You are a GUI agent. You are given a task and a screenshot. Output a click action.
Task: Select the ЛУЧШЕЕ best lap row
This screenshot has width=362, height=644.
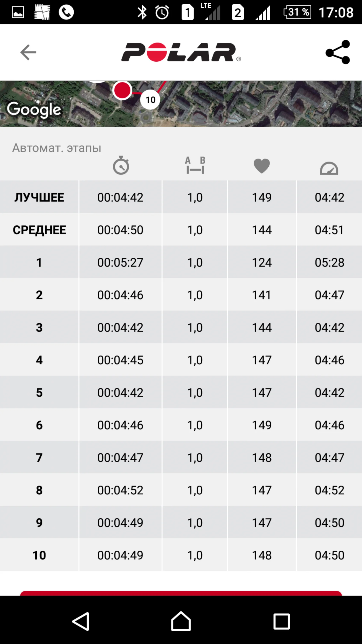(x=39, y=197)
